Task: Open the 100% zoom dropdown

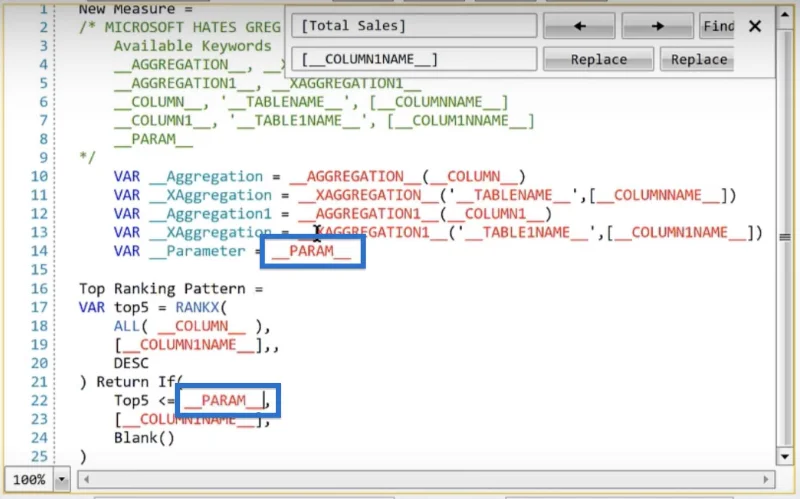Action: point(62,479)
